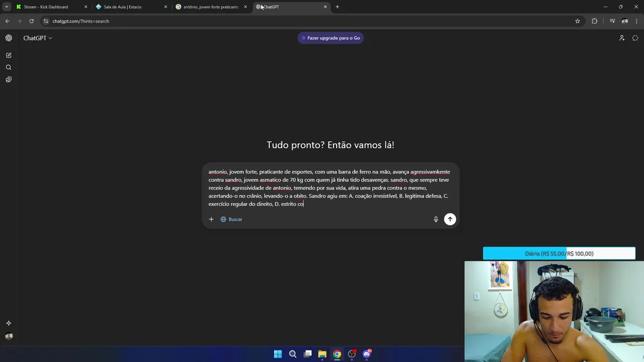Open Discord taskbar icon
Image resolution: width=644 pixels, height=362 pixels.
(x=367, y=354)
